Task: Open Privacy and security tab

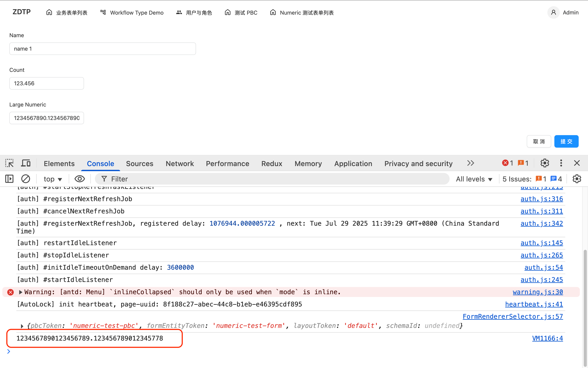Action: coord(418,164)
